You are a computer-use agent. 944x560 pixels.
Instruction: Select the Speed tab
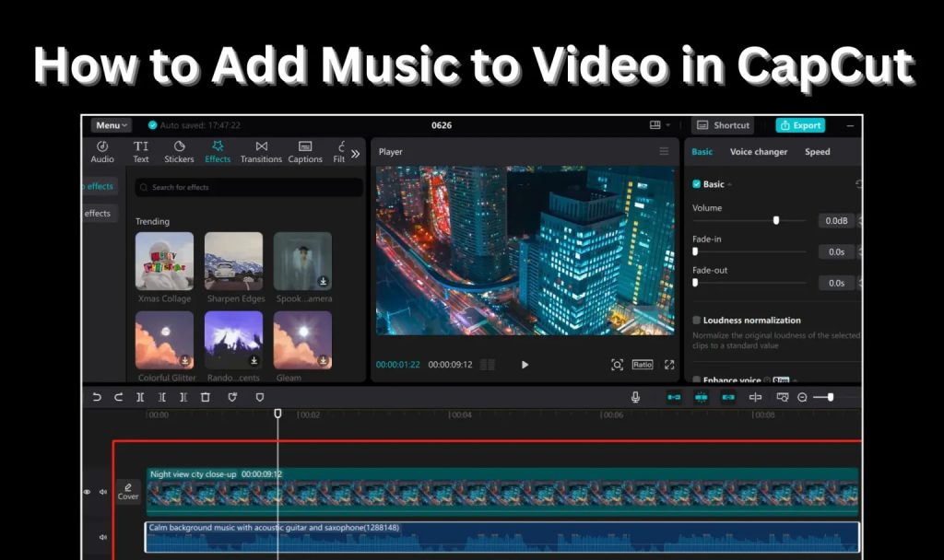(817, 152)
